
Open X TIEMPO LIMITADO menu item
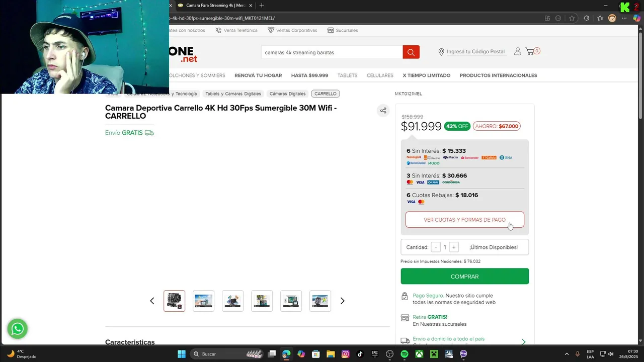(x=426, y=75)
